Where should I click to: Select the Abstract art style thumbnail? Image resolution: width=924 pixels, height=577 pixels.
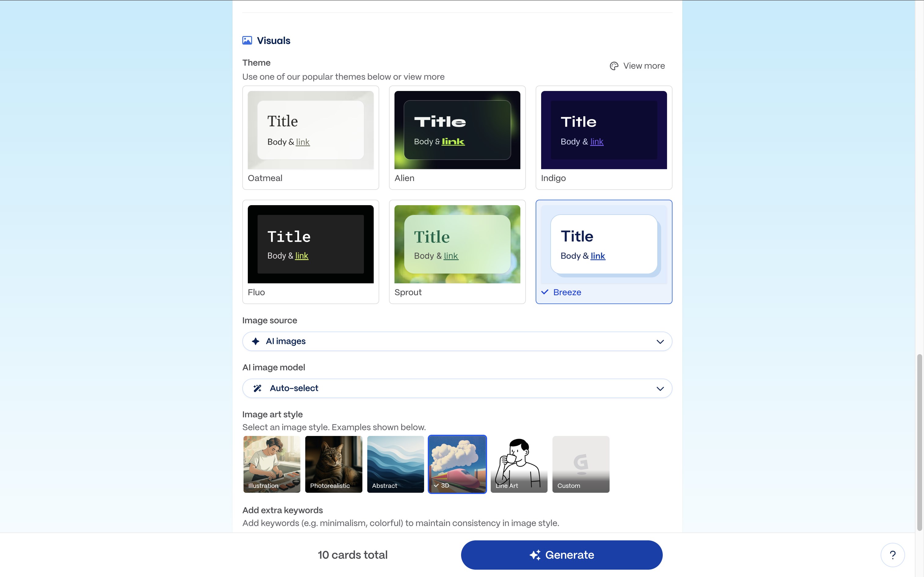[x=395, y=464]
